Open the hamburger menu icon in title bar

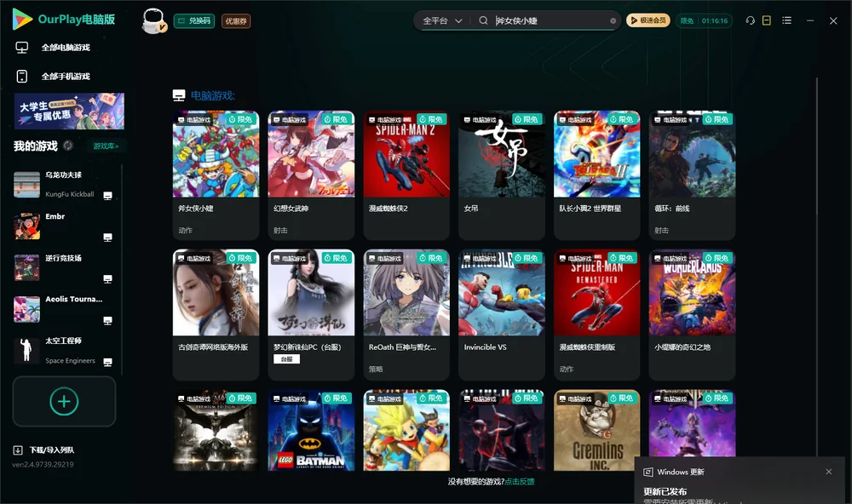click(786, 20)
